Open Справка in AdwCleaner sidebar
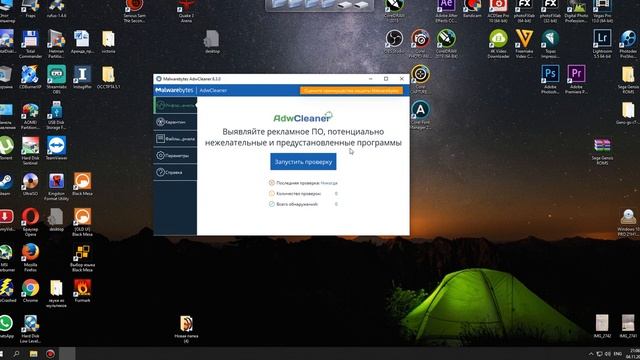This screenshot has height=360, width=640. coord(175,172)
